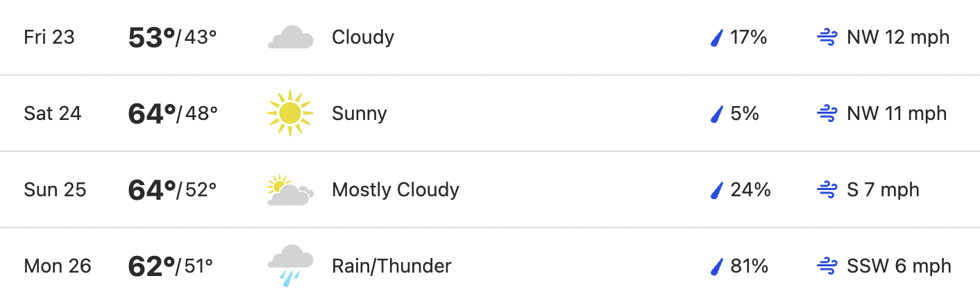This screenshot has height=301, width=980.
Task: Click the Cloudy icon for Fri 23
Action: point(290,37)
